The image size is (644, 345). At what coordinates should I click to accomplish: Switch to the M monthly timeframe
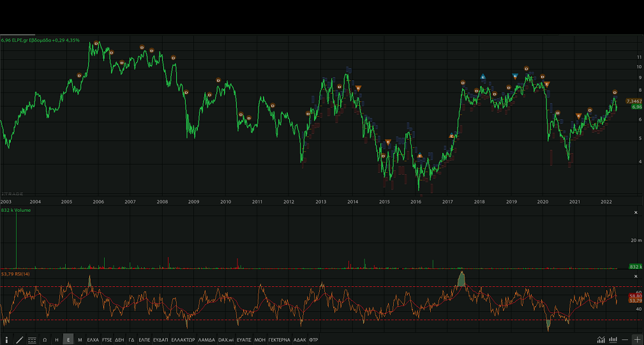[80, 340]
